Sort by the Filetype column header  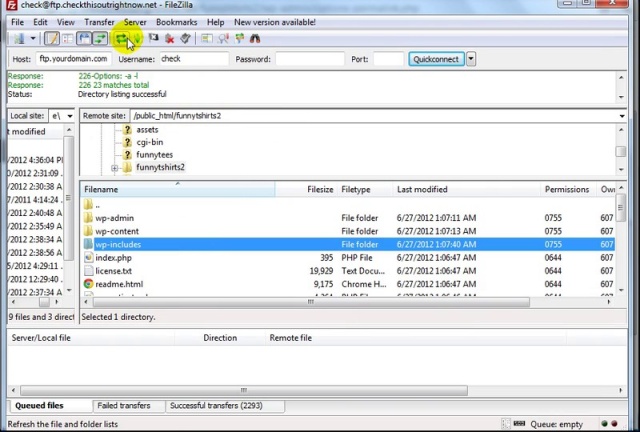pos(364,189)
